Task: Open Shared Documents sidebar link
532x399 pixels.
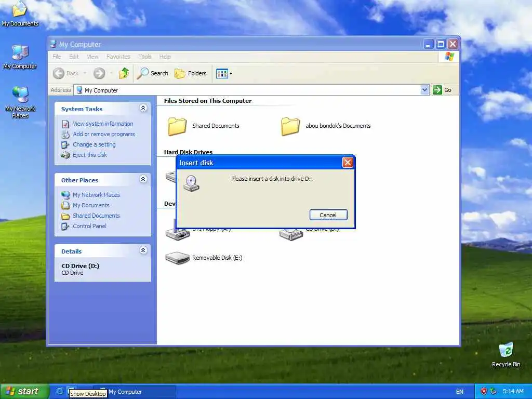Action: tap(96, 216)
